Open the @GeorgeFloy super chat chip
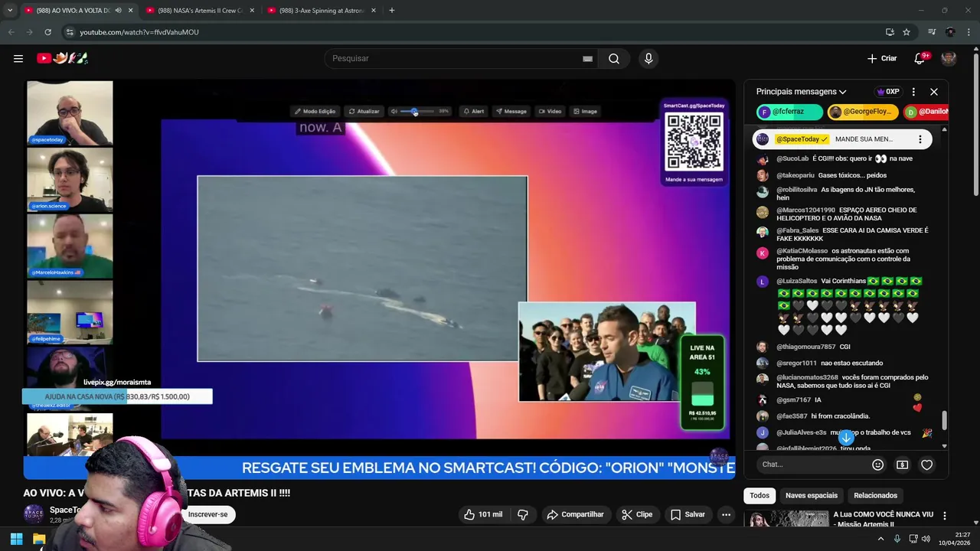 point(861,112)
